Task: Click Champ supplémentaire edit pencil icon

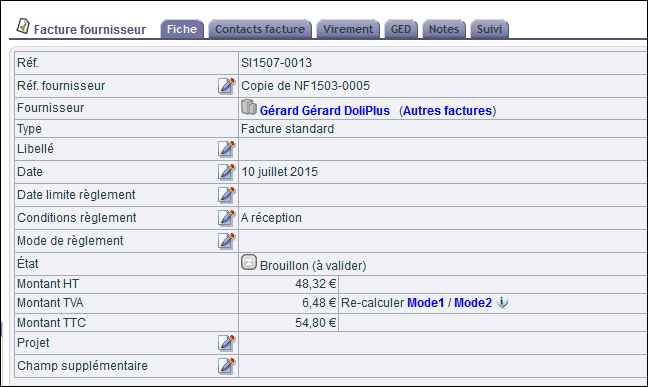Action: pyautogui.click(x=226, y=366)
